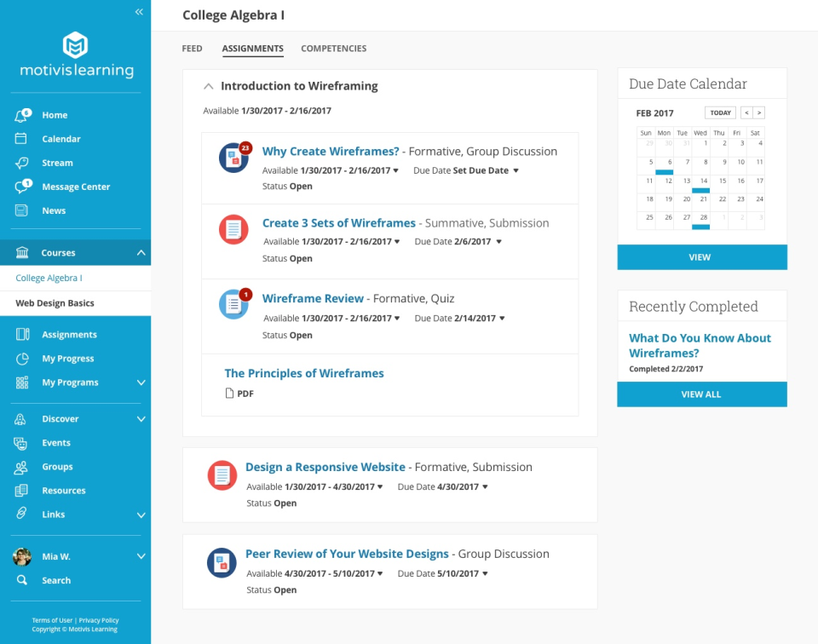Open the Set Due Date dropdown
Screen dimensions: 818x644
click(516, 170)
